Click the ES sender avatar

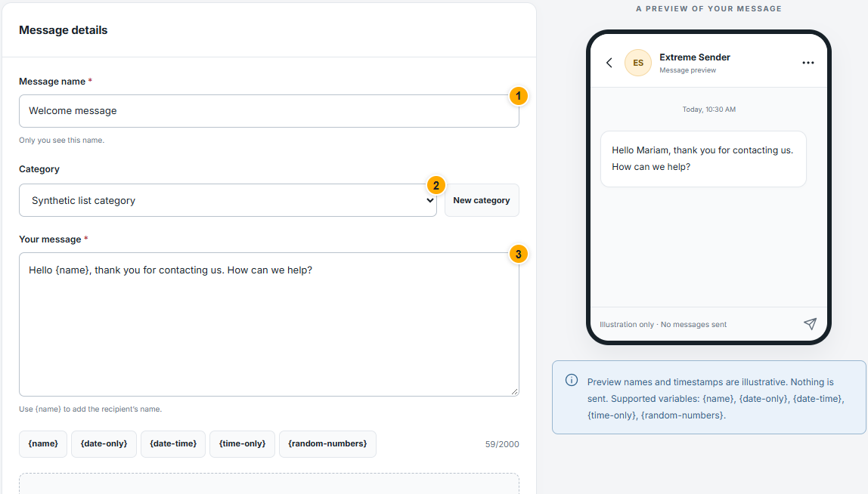(x=638, y=63)
